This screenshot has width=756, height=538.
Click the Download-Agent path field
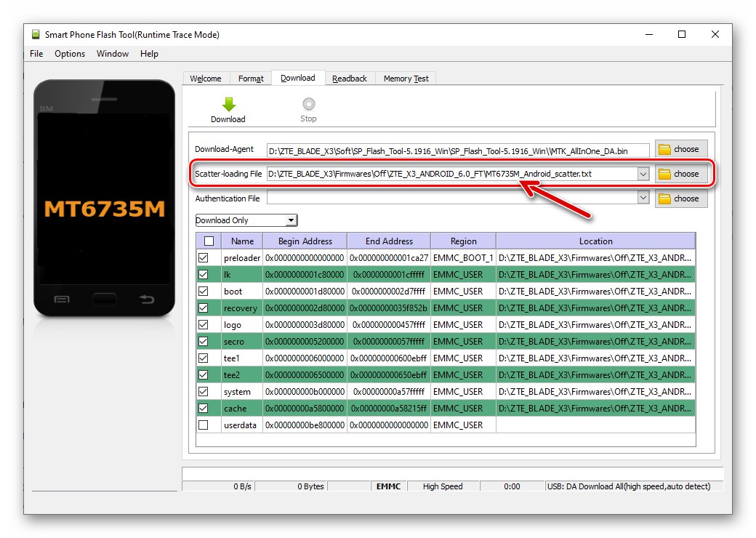coord(458,151)
